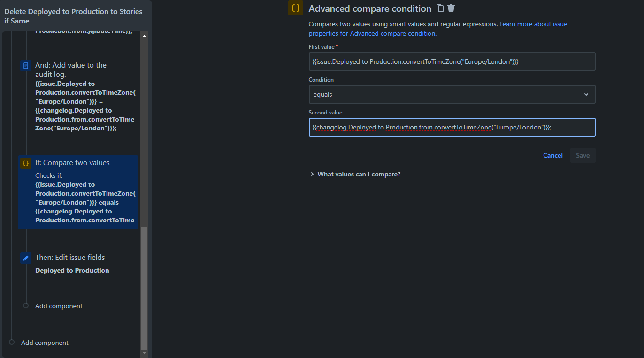Image resolution: width=644 pixels, height=358 pixels.
Task: Click the rule list scroll down arrow
Action: 144,353
